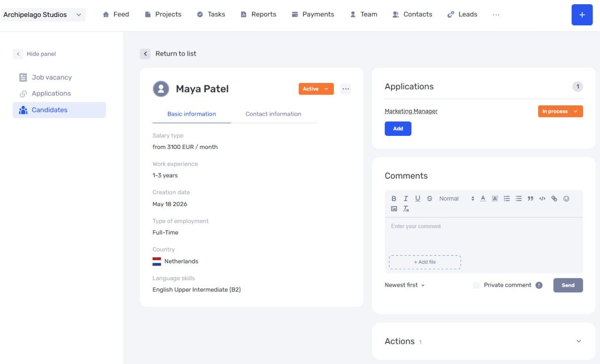Screen dimensions: 600x364
Task: Add numbered list to comment
Action: tap(507, 199)
